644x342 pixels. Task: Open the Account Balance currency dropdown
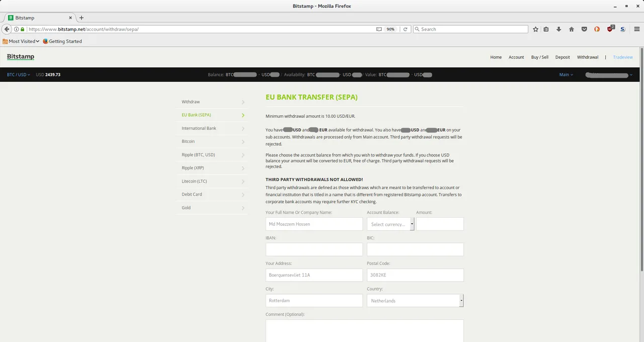pos(390,224)
